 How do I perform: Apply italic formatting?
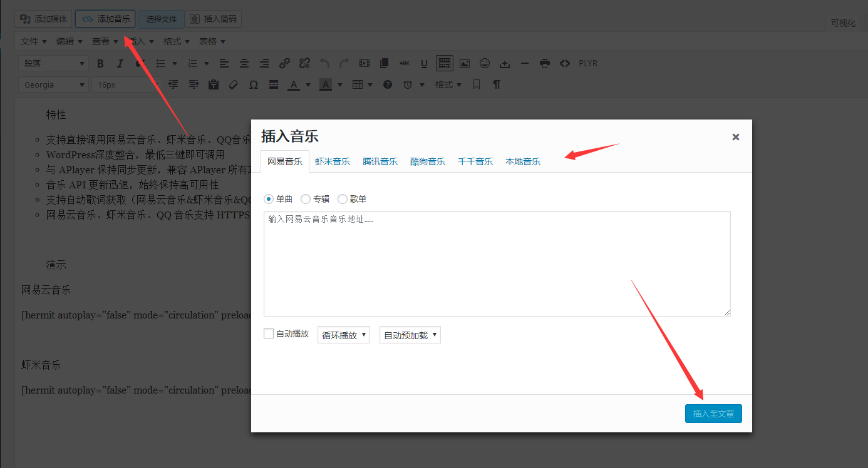[x=120, y=63]
